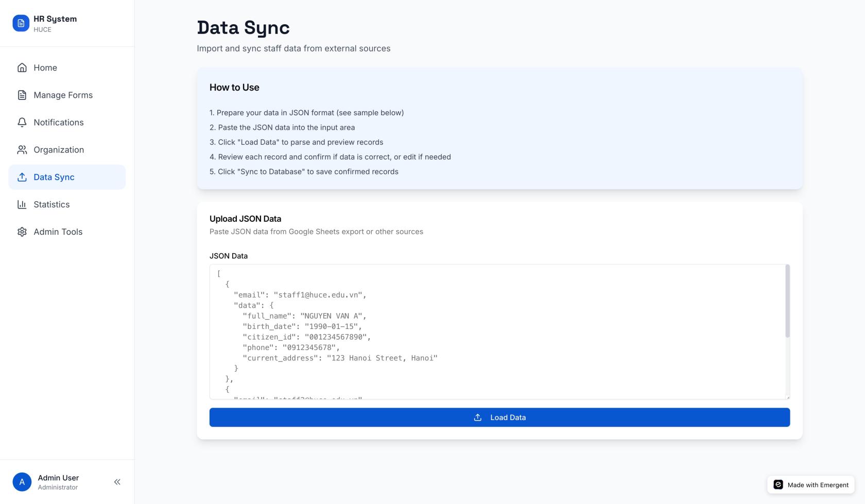Click the Admin Tools gear icon
This screenshot has width=865, height=504.
click(x=22, y=232)
